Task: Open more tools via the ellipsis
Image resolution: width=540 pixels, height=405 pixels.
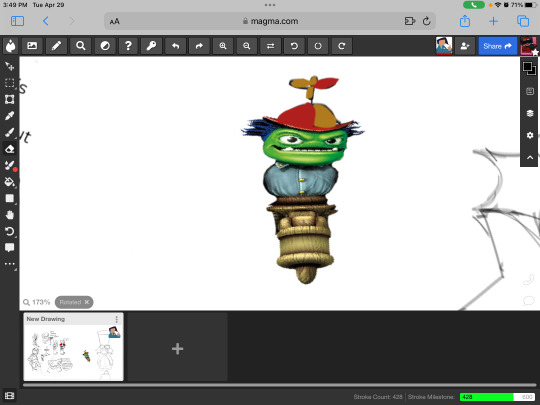Action: [x=10, y=264]
